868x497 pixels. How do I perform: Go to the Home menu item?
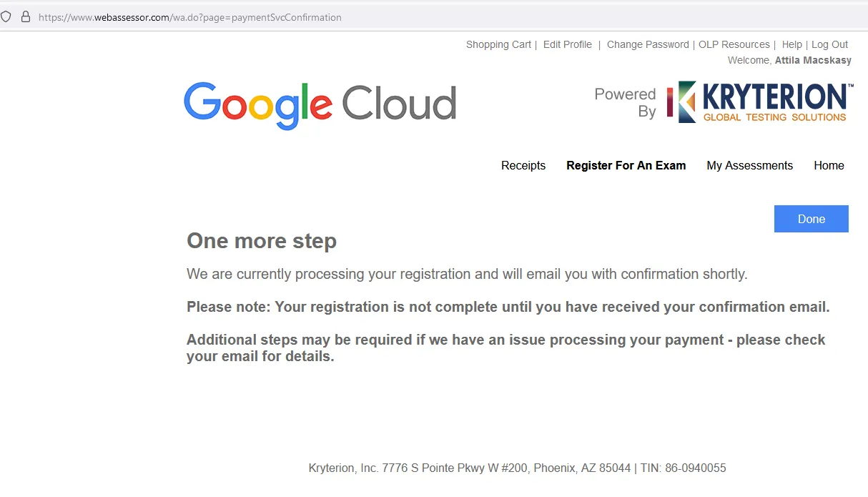pyautogui.click(x=829, y=165)
